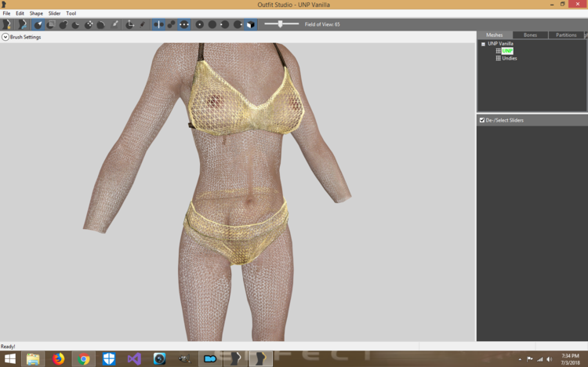
Task: Switch to the Bones tab
Action: 530,35
